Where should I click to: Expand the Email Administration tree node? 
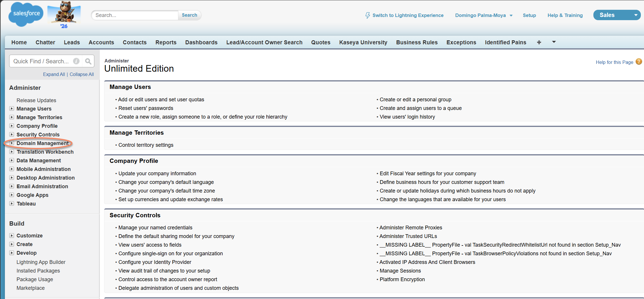(x=12, y=186)
